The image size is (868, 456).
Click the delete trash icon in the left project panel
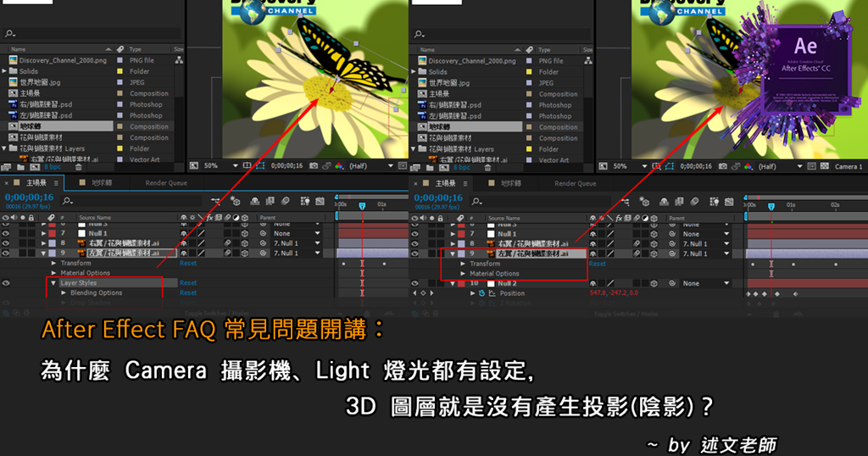click(78, 167)
